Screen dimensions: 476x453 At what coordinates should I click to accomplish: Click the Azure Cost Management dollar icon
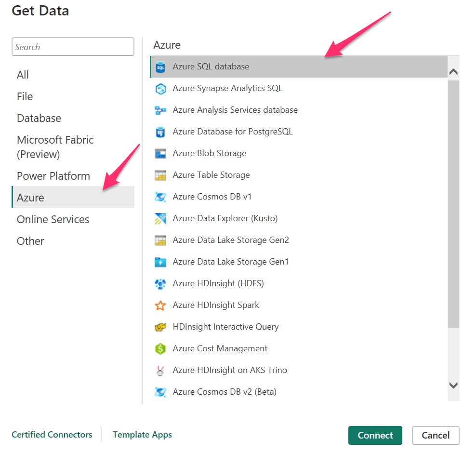pos(160,349)
